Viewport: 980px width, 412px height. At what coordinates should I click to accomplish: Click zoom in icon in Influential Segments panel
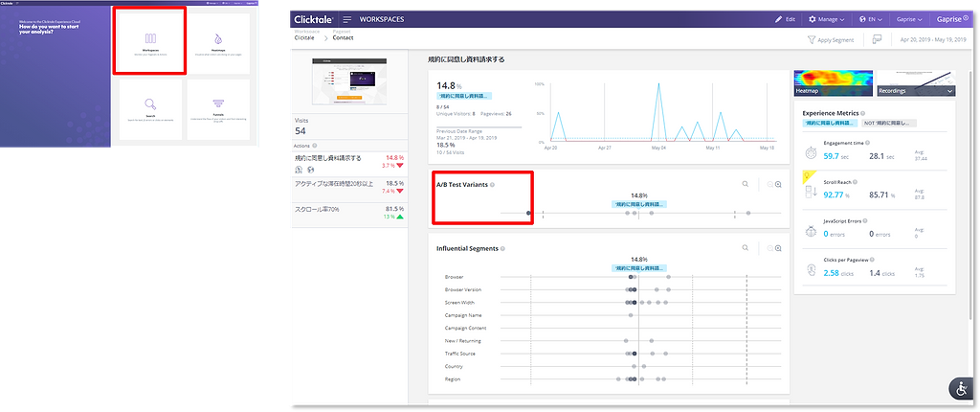tap(778, 248)
